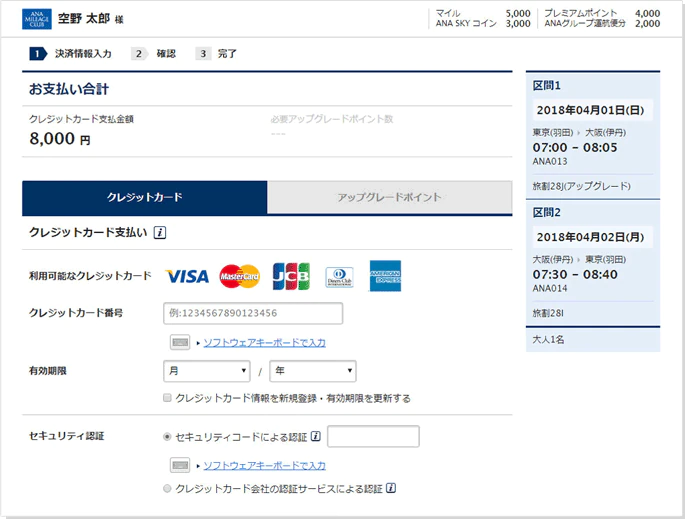
Task: Select クレジットカード会社の認証サービス radio button
Action: click(167, 489)
